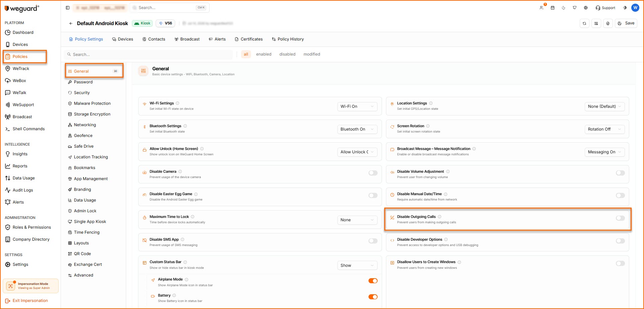644x309 pixels.
Task: Open Dashboard in the left sidebar
Action: click(23, 32)
